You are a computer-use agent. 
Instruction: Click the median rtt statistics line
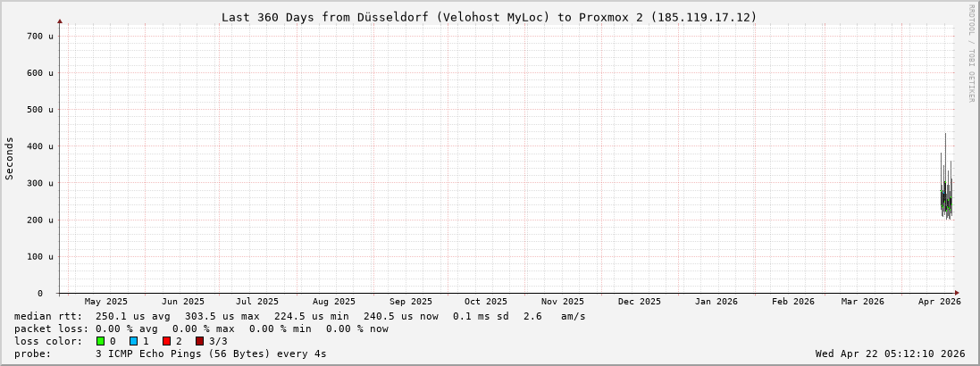tap(299, 316)
